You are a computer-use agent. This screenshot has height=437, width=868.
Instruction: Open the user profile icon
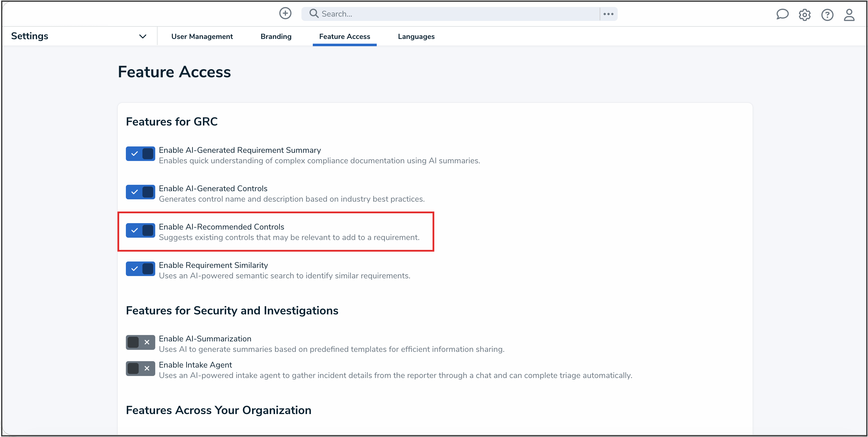click(849, 15)
